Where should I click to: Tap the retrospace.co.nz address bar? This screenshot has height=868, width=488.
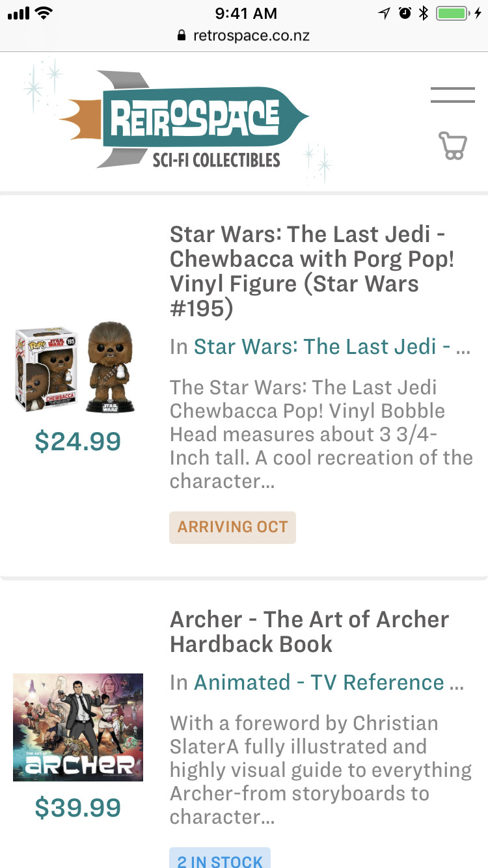[x=251, y=35]
